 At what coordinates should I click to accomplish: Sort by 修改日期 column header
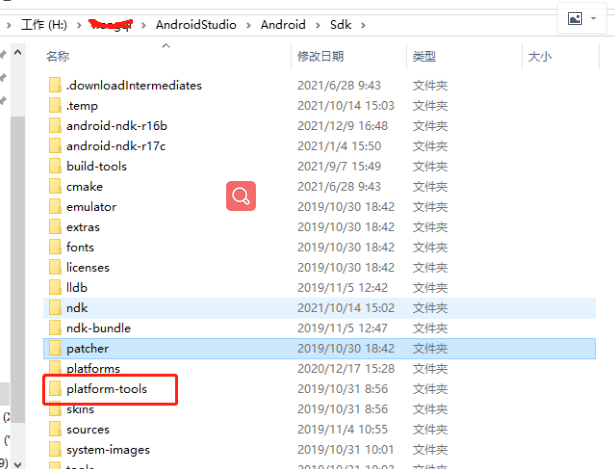(320, 56)
